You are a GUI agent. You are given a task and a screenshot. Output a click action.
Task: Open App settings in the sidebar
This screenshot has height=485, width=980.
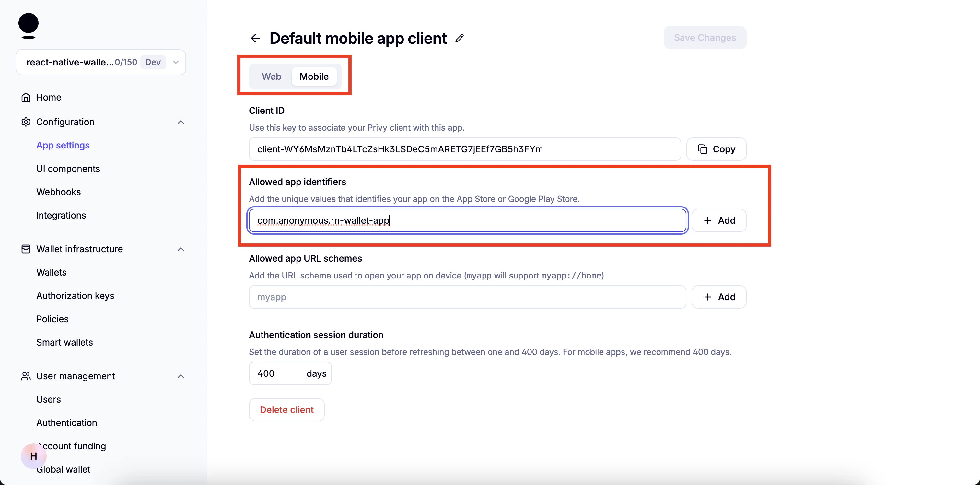63,145
